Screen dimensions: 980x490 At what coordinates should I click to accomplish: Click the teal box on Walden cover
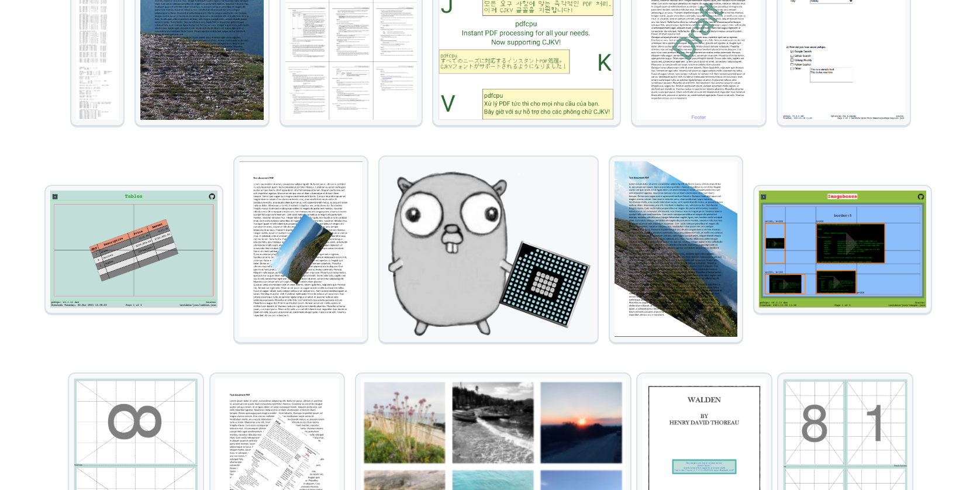(704, 467)
